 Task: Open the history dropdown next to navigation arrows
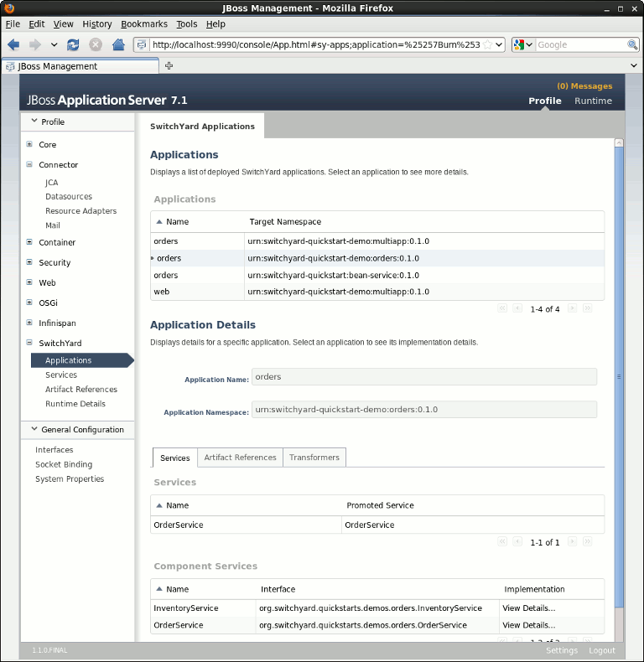coord(55,44)
